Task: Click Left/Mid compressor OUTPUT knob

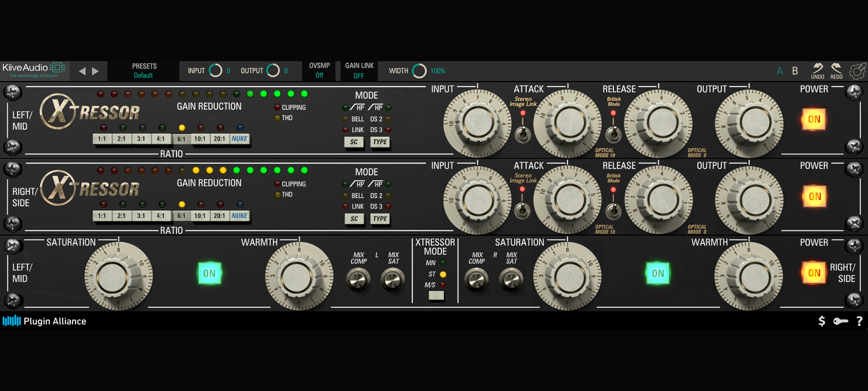Action: 749,123
